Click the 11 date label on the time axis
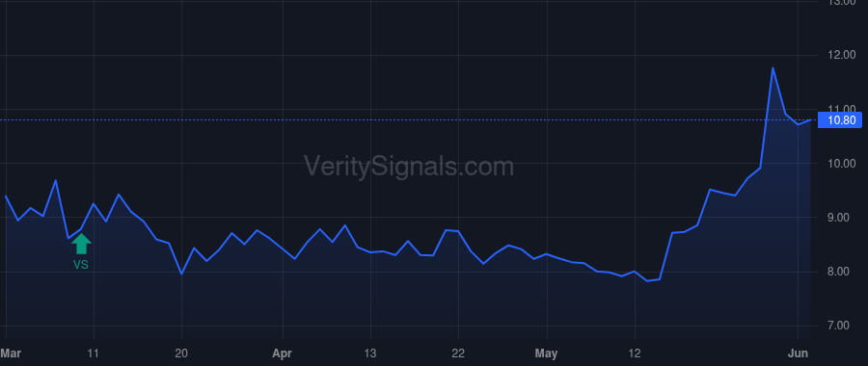The image size is (868, 366). tap(94, 353)
